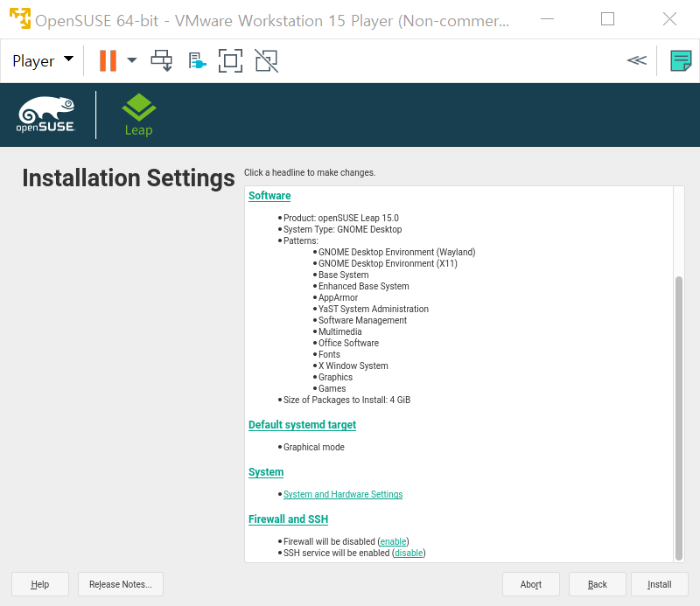Start installation with Install button
This screenshot has height=606, width=700.
tap(660, 584)
